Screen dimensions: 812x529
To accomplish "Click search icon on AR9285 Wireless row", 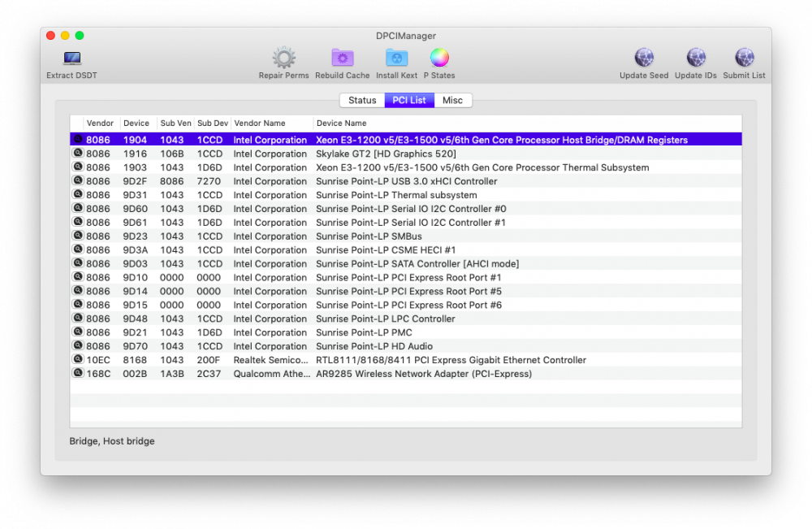I will (x=78, y=372).
